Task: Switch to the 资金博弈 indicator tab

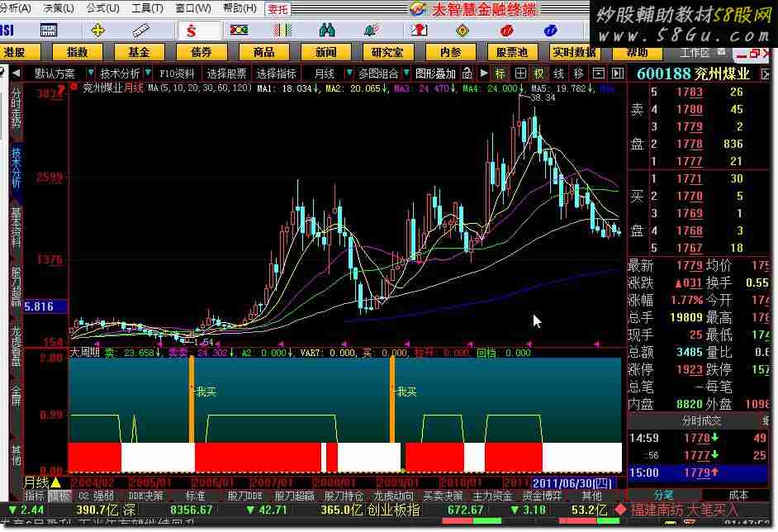Action: click(x=541, y=496)
